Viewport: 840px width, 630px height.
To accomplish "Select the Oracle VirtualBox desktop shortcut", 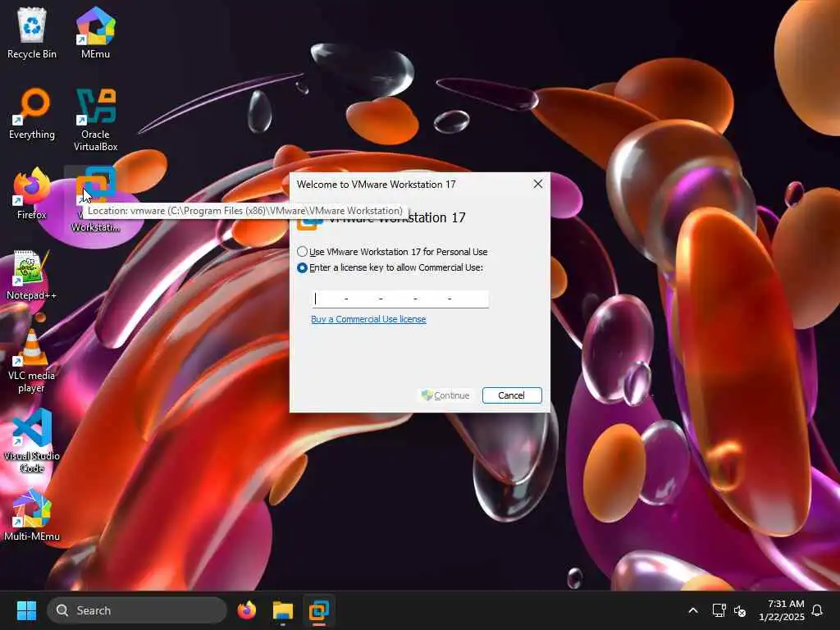I will 95,120.
